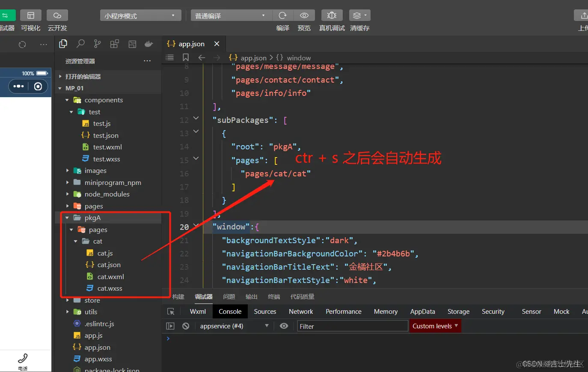This screenshot has height=372, width=588.
Task: Collapse the pkgA folder
Action: (67, 218)
